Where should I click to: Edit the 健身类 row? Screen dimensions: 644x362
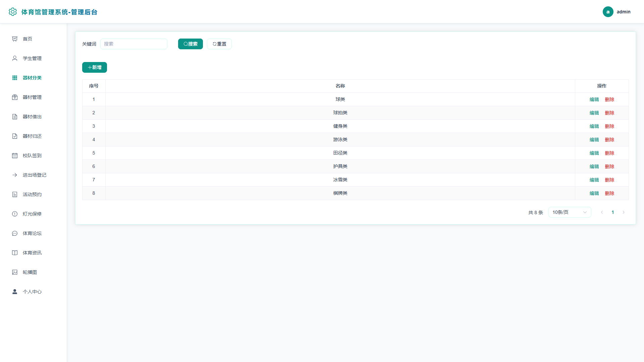(x=594, y=126)
